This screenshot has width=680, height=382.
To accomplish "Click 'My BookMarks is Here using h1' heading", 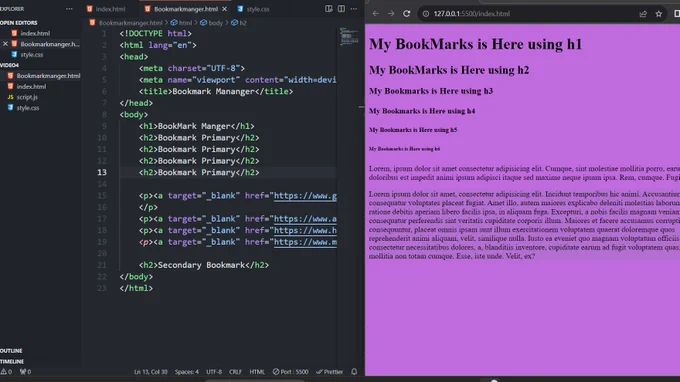I will [475, 44].
